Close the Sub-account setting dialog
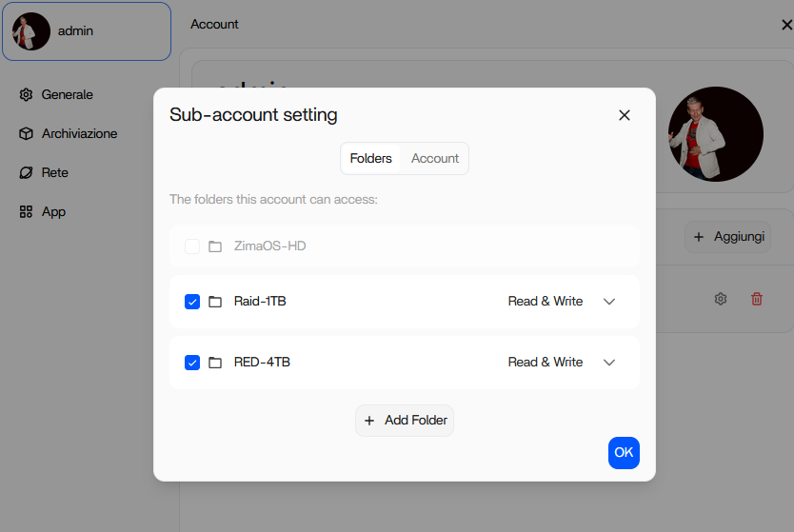 click(x=625, y=115)
